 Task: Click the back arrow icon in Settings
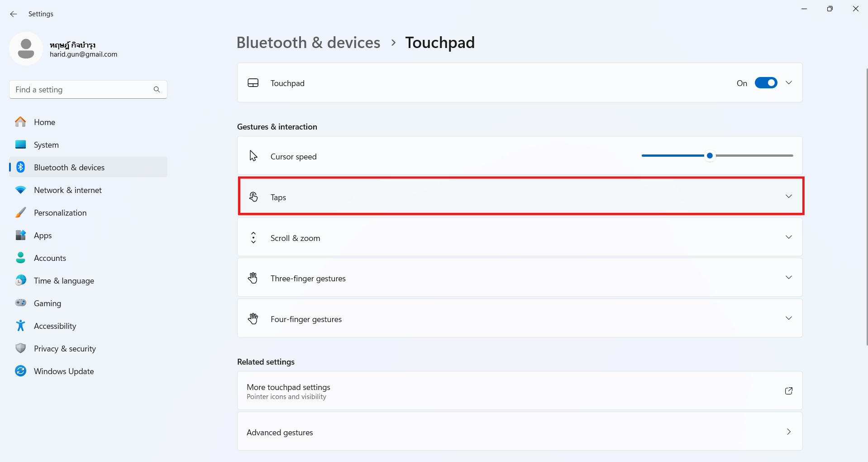(x=14, y=14)
